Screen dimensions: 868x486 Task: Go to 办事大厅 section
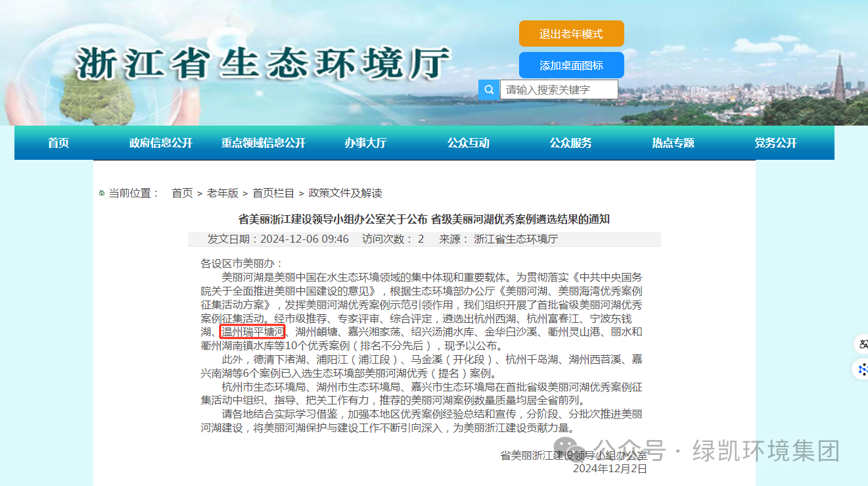[x=366, y=143]
